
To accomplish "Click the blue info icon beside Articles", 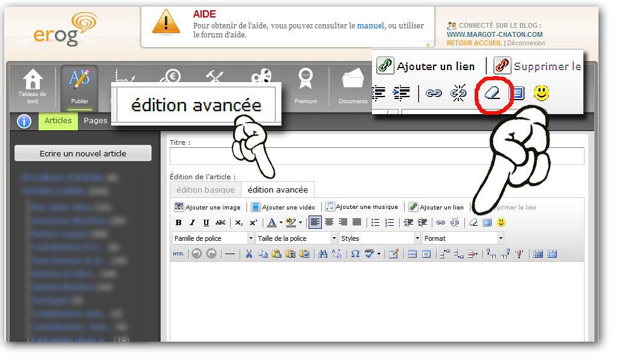I will (x=24, y=121).
